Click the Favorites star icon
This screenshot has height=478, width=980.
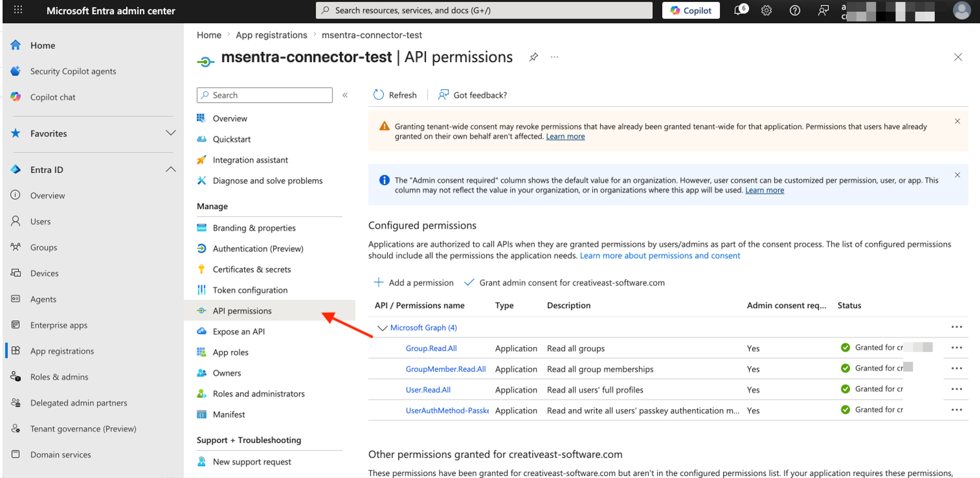coord(16,133)
